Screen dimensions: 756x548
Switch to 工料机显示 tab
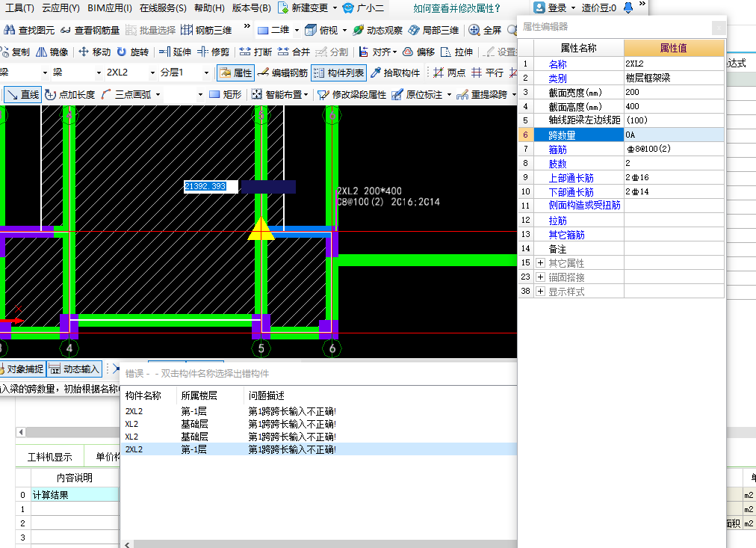(x=49, y=456)
